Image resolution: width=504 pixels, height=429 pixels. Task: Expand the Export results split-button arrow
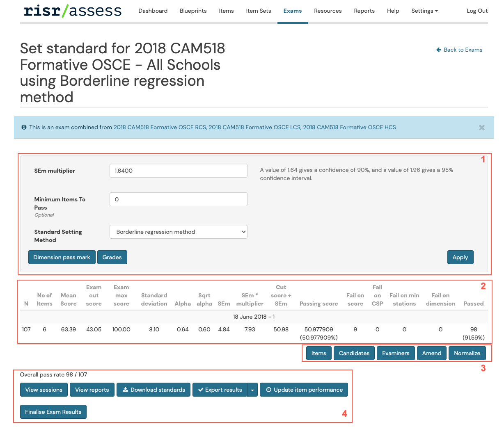[x=252, y=390]
